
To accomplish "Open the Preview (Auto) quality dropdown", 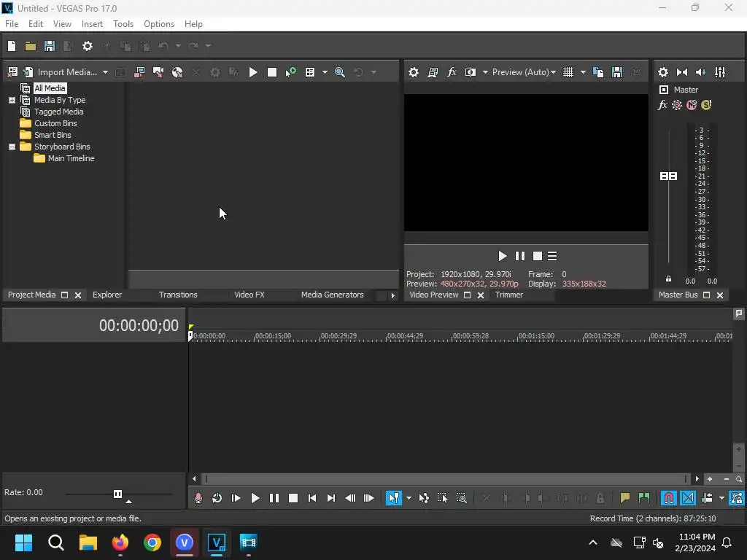I will click(x=524, y=72).
